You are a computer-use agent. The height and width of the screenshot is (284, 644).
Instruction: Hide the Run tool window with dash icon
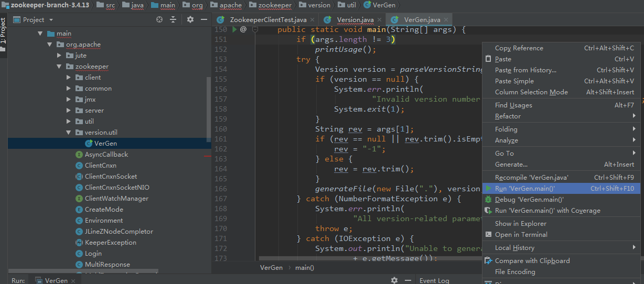(x=407, y=280)
